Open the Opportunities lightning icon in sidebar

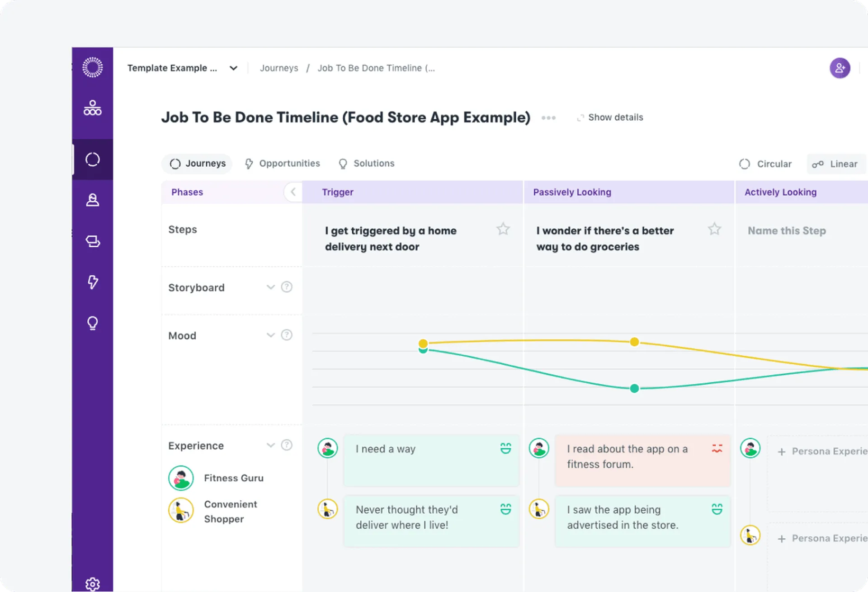pos(92,282)
